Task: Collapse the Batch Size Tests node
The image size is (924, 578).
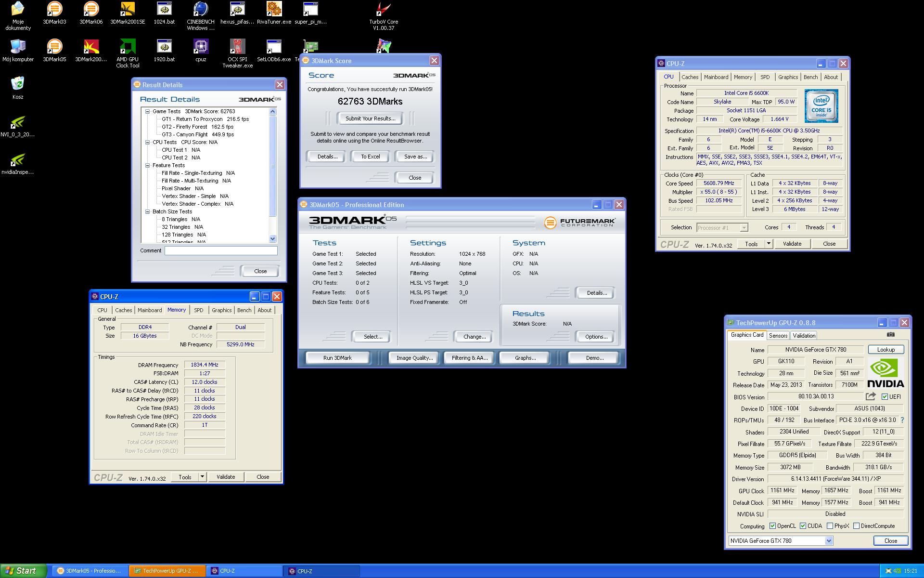Action: pyautogui.click(x=148, y=211)
